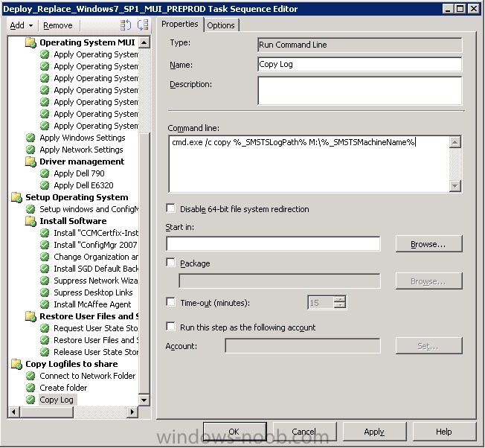Enable the Time-out (minutes) checkbox
The width and height of the screenshot is (485, 448).
pos(170,301)
